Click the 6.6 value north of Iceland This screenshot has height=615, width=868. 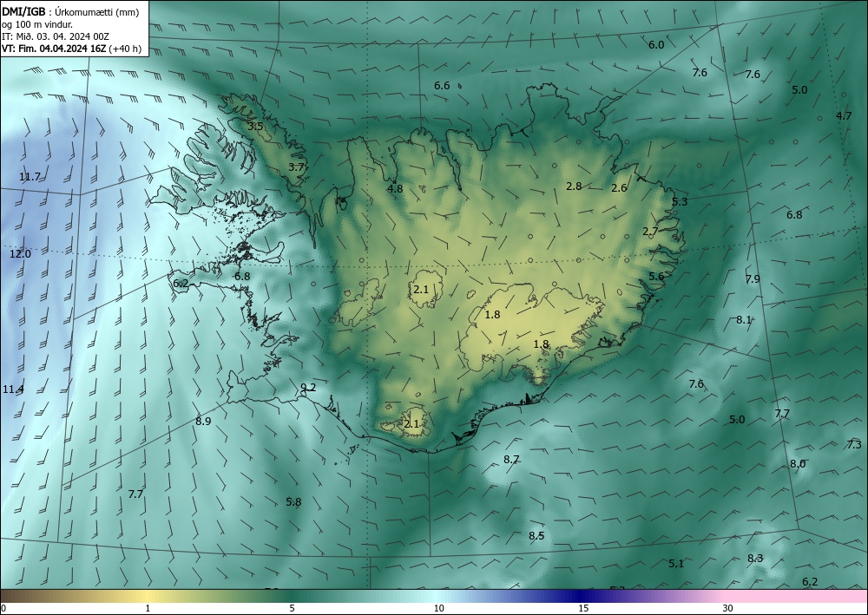tap(442, 85)
